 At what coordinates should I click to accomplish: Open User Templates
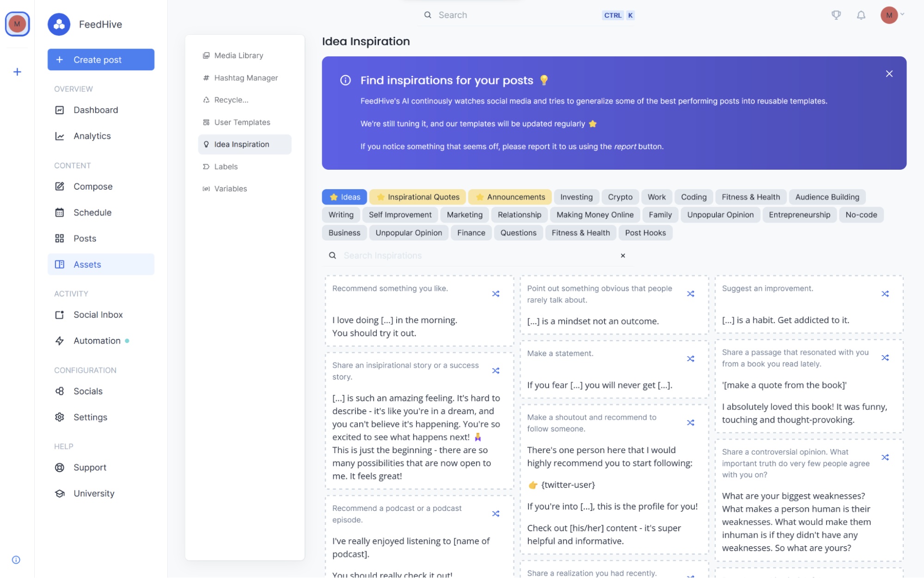[x=242, y=122]
